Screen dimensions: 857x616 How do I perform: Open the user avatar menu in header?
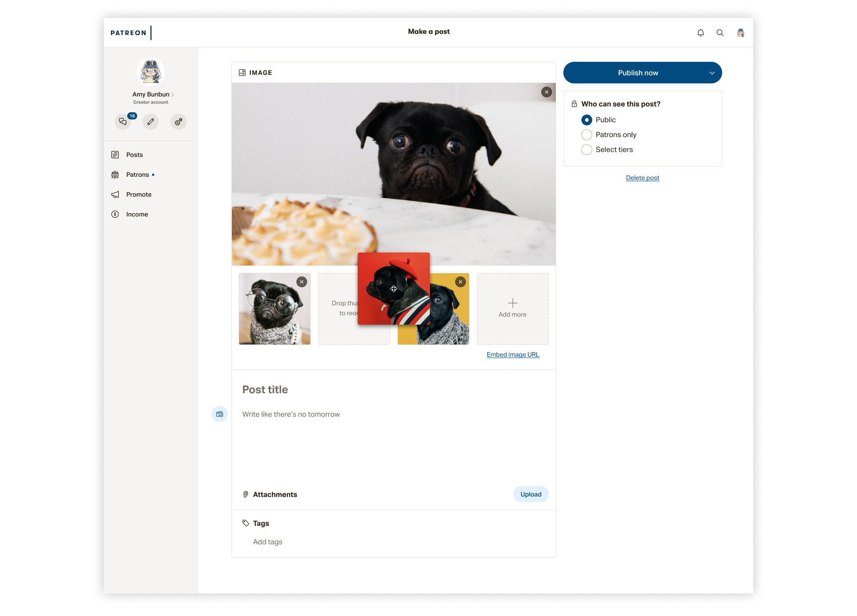point(740,32)
